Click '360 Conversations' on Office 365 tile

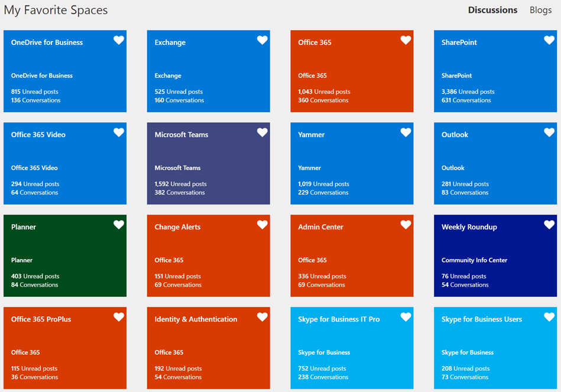pos(323,101)
